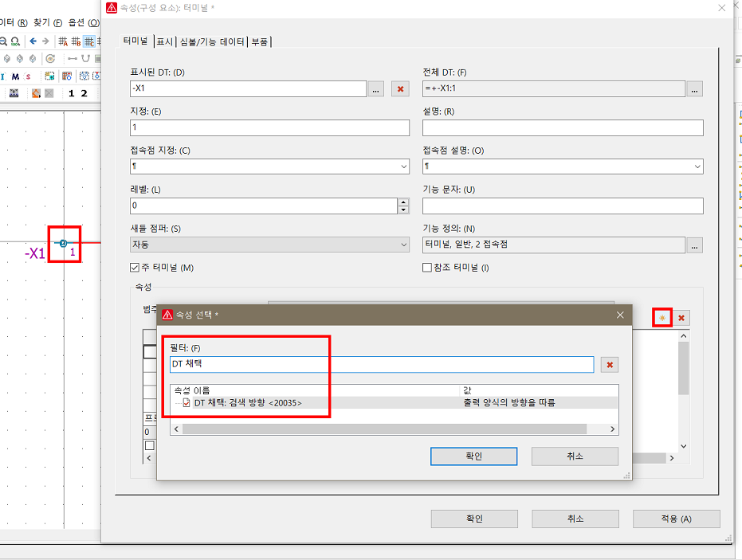Uncheck DT 채택: 검색 방향 <20035> checkbox

coord(186,403)
